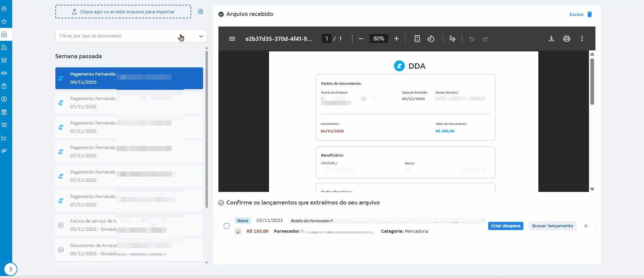Open the document type filter dropdown

click(131, 36)
